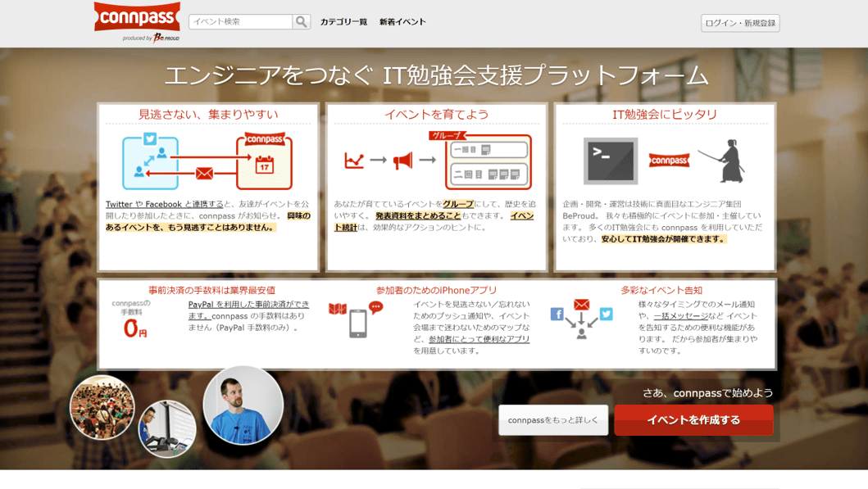Click the IT勉強会にピッタリ heading
This screenshot has height=489, width=868.
pyautogui.click(x=664, y=115)
